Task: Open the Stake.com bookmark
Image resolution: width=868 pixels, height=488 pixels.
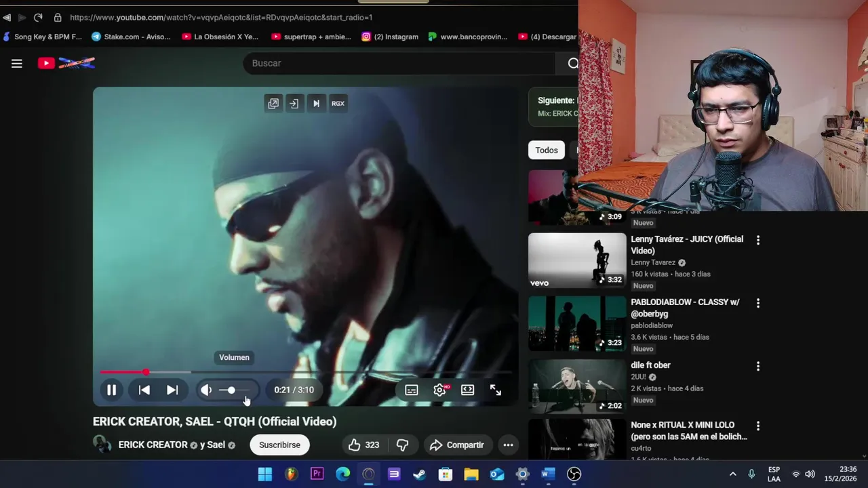Action: tap(131, 37)
